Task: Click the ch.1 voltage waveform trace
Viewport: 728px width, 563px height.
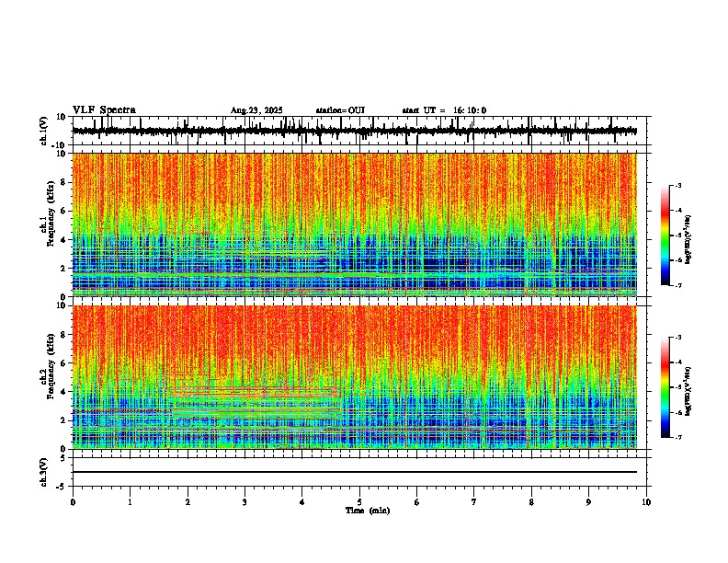Action: (354, 131)
